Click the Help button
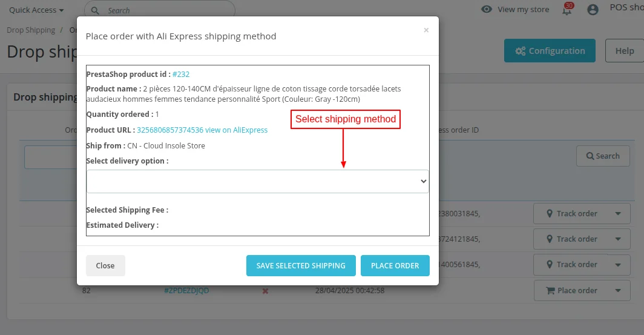Image resolution: width=644 pixels, height=335 pixels. click(x=624, y=51)
